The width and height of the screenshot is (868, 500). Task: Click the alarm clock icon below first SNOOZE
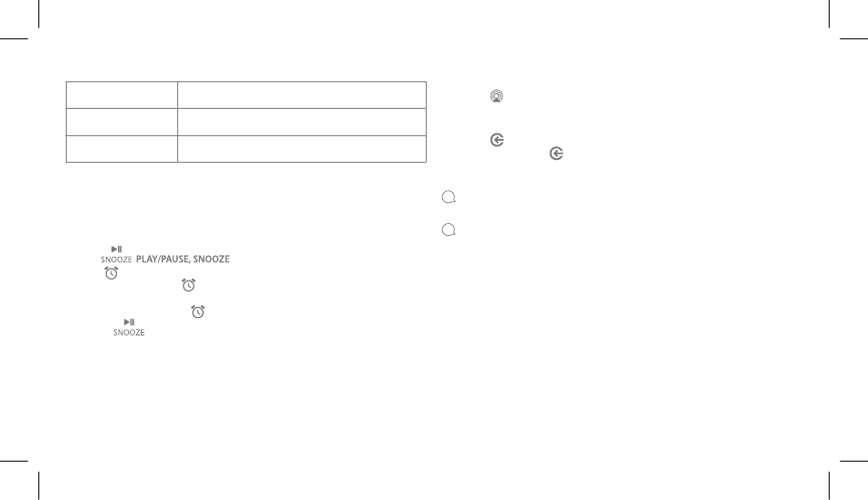[x=111, y=273]
